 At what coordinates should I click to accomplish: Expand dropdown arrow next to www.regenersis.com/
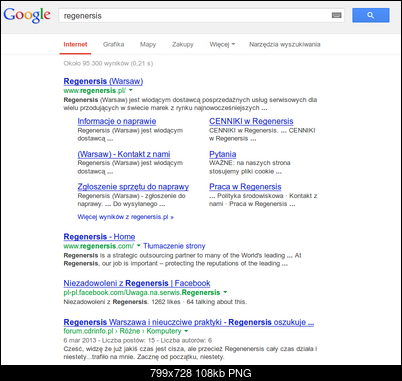[x=139, y=246]
